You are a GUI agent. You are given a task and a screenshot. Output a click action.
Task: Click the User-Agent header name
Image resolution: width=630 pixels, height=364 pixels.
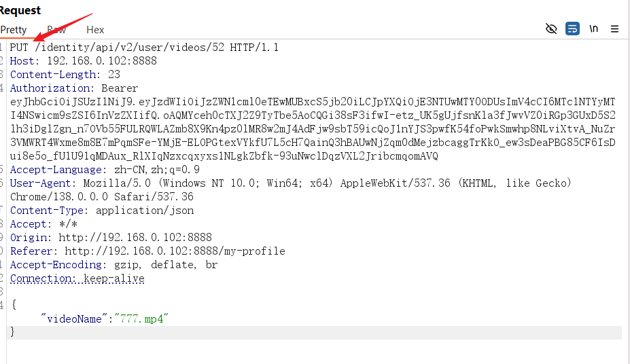click(40, 183)
